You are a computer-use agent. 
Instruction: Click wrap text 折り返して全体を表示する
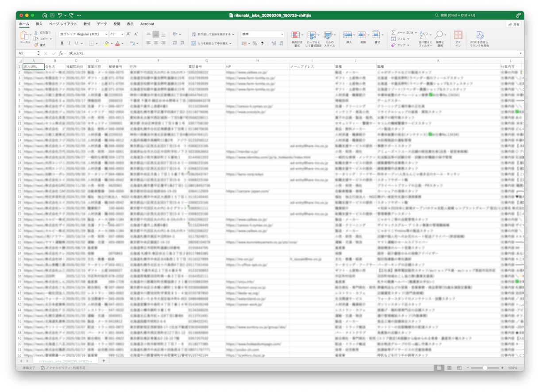tap(213, 34)
